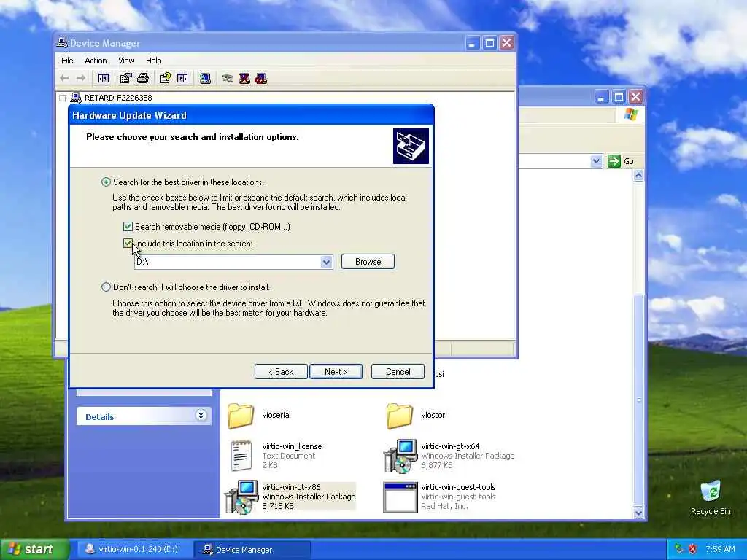The width and height of the screenshot is (747, 560).
Task: Uncheck 'Search removable media' checkbox
Action: [128, 226]
